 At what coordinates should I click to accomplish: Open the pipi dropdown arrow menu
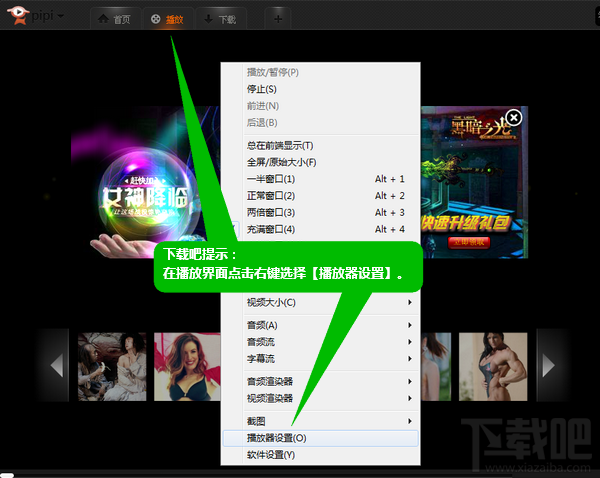point(60,16)
